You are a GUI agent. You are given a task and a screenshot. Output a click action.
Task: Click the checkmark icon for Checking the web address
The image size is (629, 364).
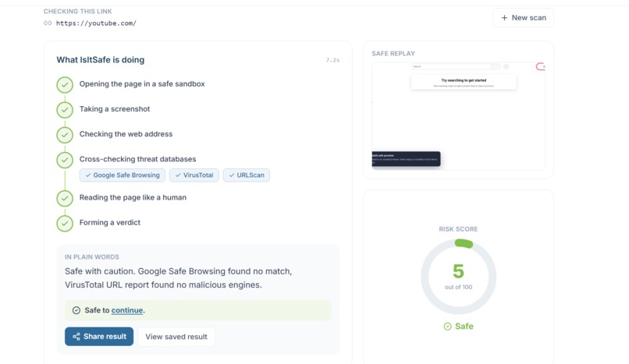point(65,135)
